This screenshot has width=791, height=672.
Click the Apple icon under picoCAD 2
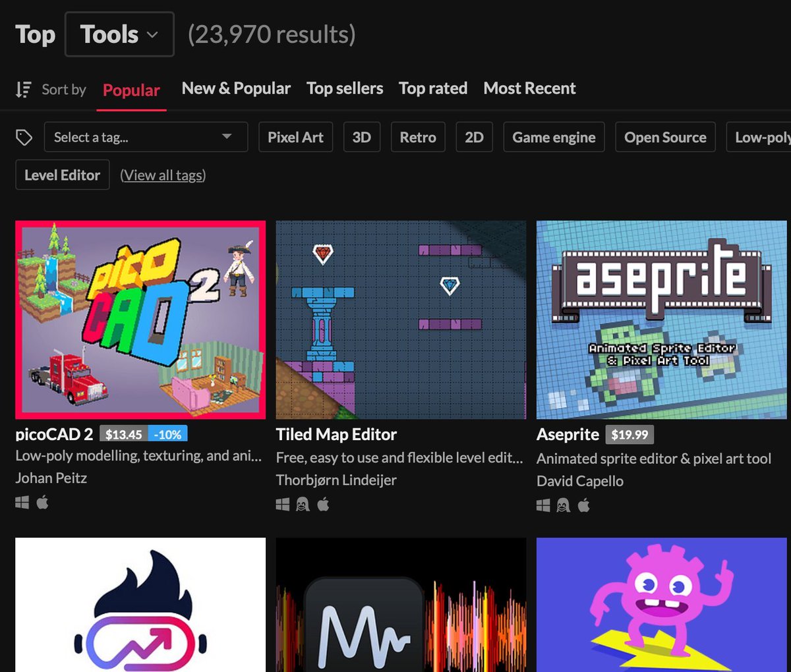coord(42,503)
